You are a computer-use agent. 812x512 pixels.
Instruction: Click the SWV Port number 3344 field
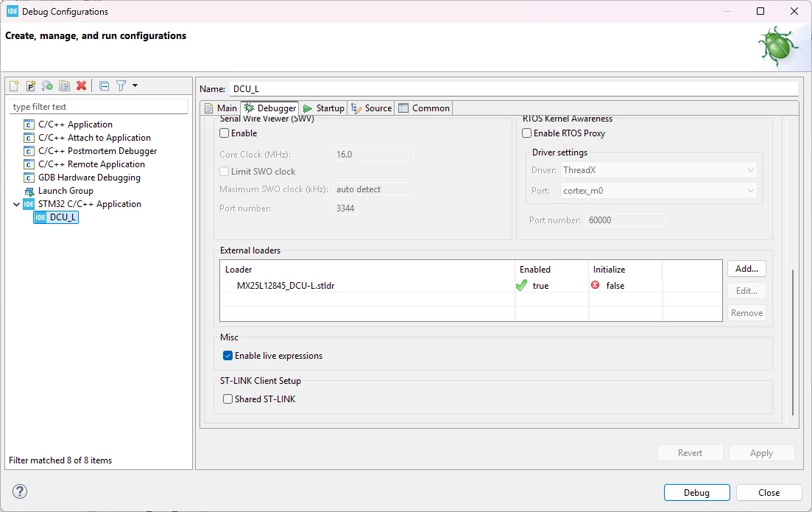point(345,208)
